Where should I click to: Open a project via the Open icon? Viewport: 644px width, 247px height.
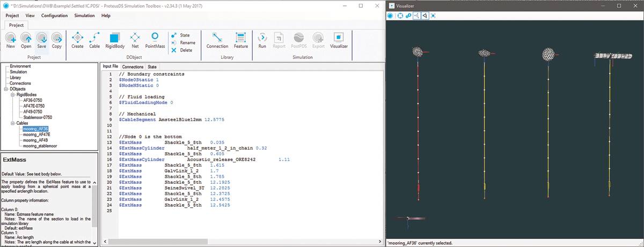click(x=26, y=41)
